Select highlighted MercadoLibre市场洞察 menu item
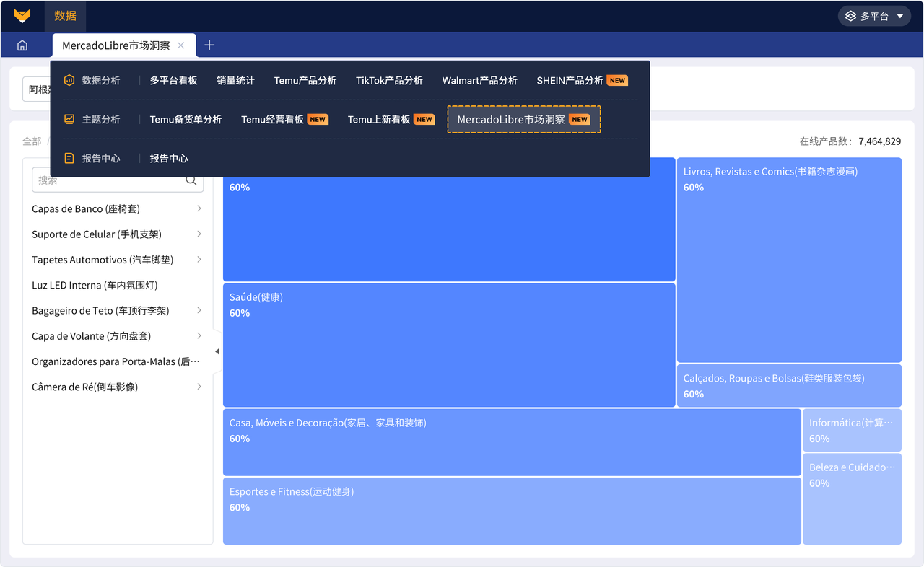 [524, 120]
